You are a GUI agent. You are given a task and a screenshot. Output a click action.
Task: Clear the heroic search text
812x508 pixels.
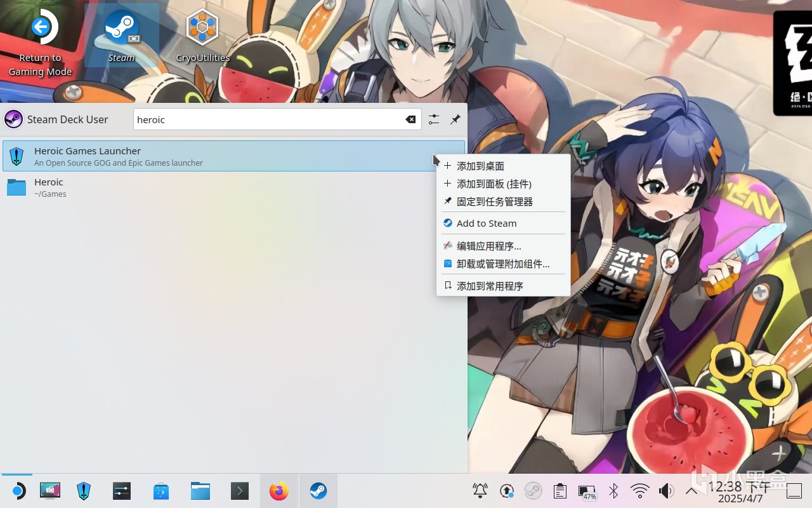411,119
